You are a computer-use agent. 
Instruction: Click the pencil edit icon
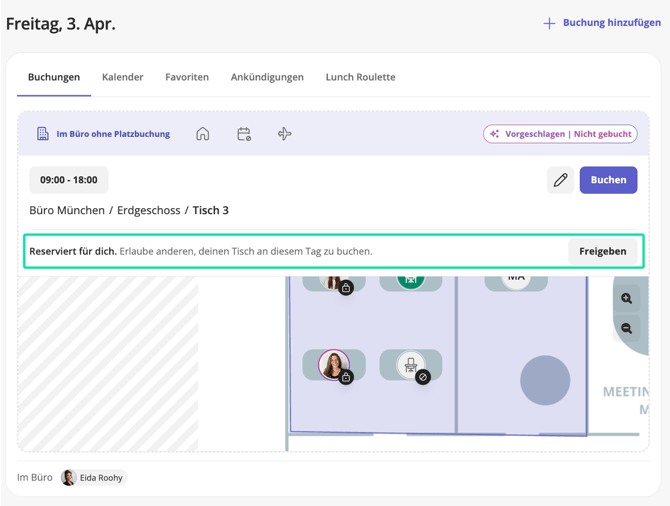coord(560,180)
